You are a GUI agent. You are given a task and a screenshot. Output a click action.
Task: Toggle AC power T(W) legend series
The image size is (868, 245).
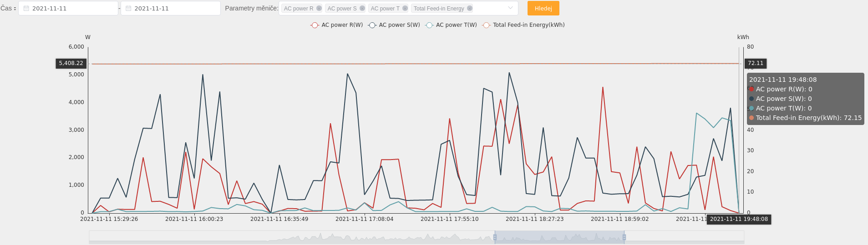pos(451,25)
